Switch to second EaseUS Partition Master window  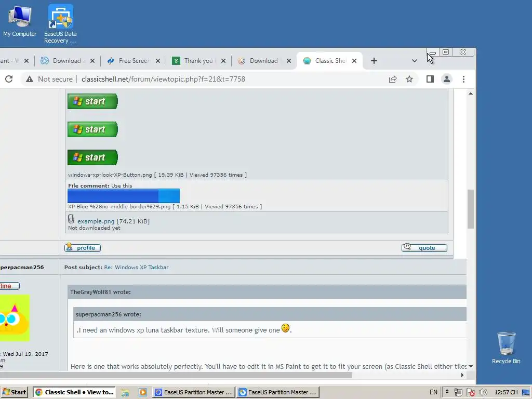click(x=277, y=392)
